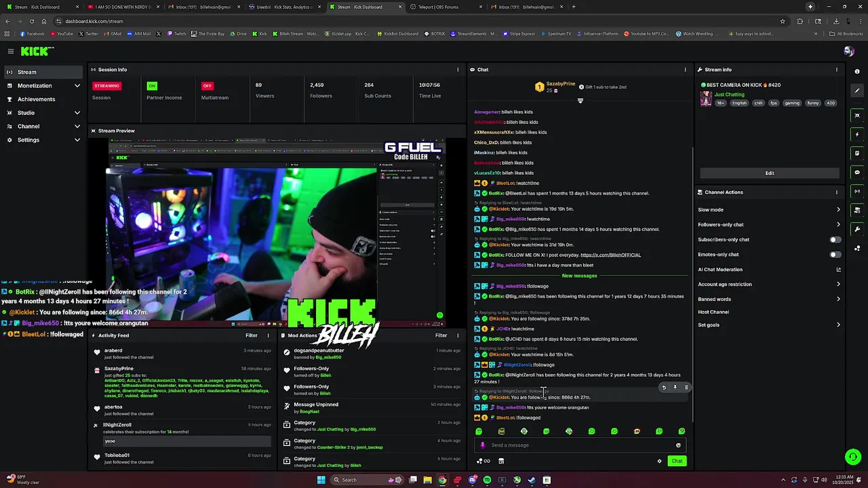Select Stream in left sidebar
This screenshot has width=868, height=488.
[x=43, y=72]
